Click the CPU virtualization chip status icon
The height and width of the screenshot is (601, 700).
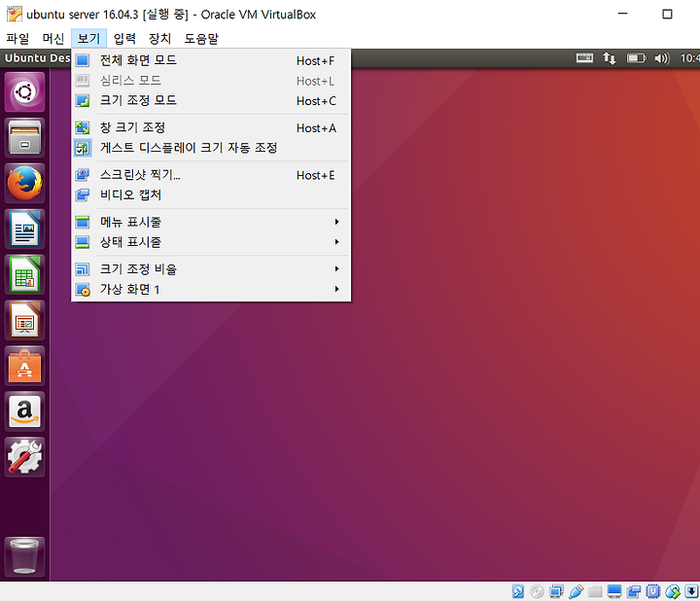click(x=653, y=591)
